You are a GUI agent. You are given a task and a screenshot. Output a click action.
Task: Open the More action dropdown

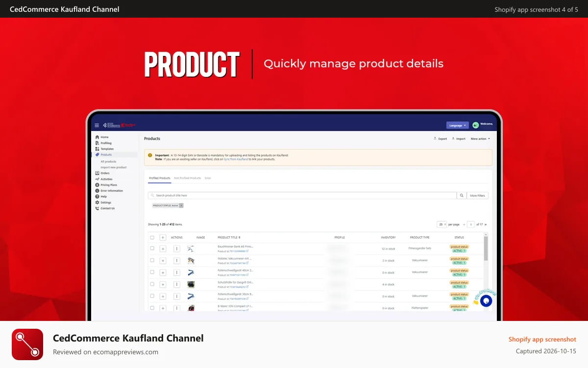pos(480,139)
